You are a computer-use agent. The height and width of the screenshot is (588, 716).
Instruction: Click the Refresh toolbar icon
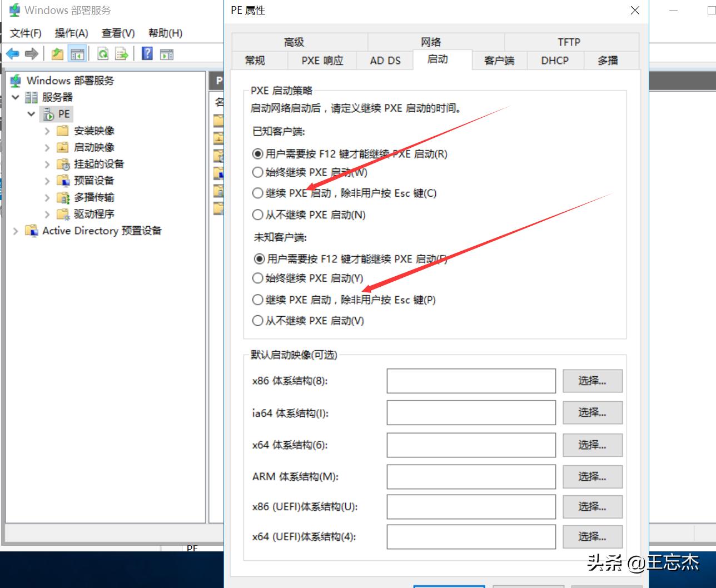coord(102,53)
